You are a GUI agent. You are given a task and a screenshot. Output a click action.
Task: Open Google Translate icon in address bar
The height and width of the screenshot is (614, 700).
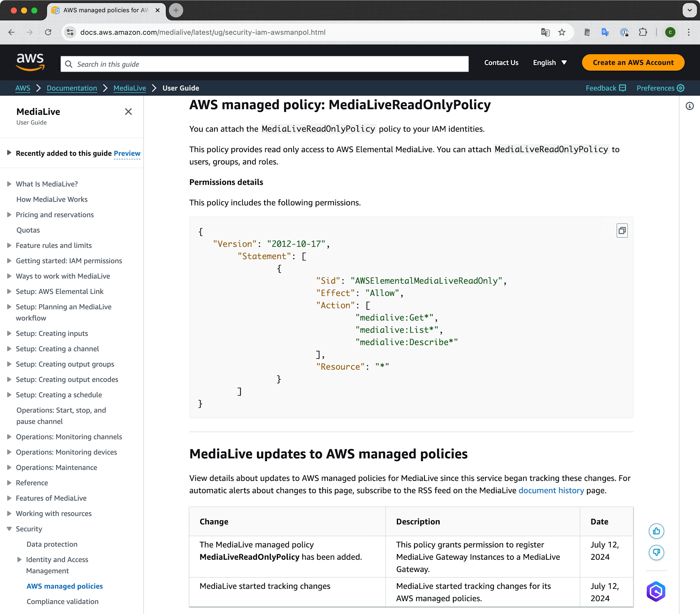[545, 32]
